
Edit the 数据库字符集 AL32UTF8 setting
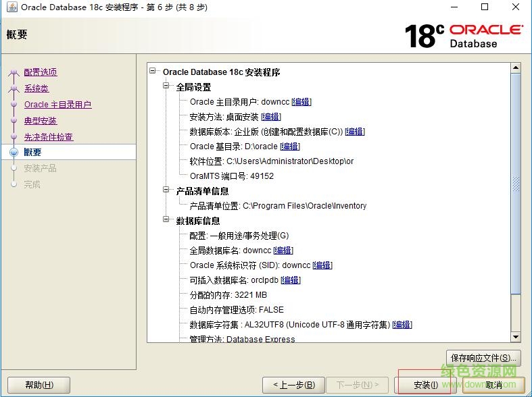click(402, 325)
